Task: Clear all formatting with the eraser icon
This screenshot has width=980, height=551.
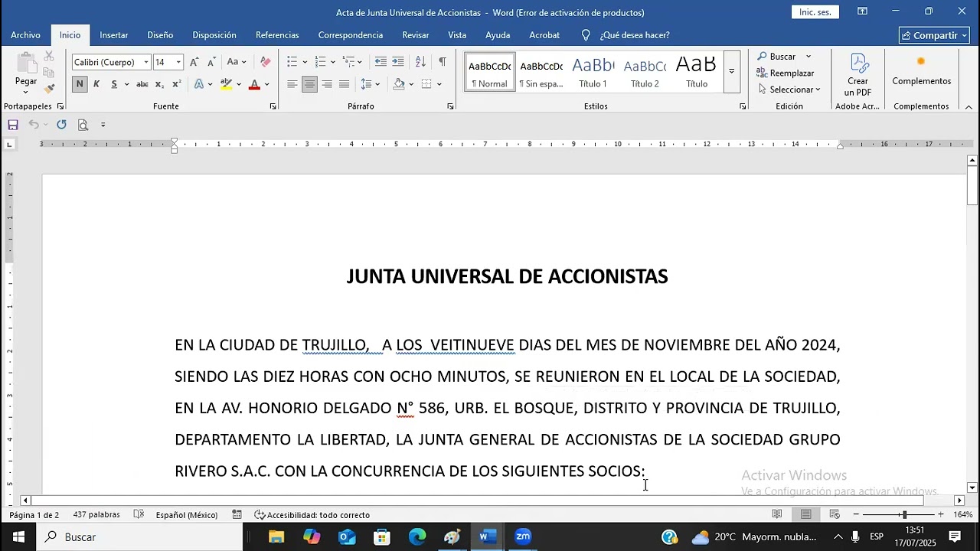Action: (x=266, y=62)
